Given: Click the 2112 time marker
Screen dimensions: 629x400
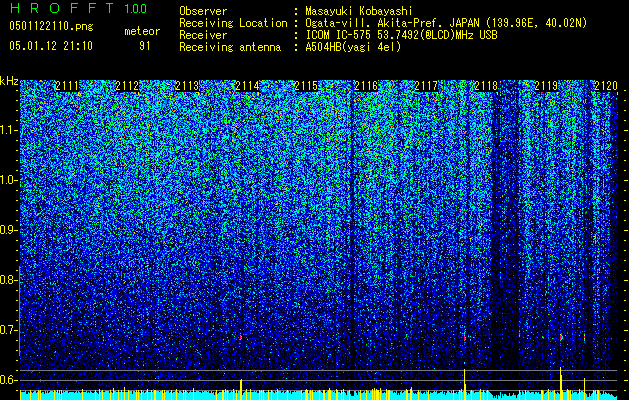Looking at the screenshot, I should [127, 86].
